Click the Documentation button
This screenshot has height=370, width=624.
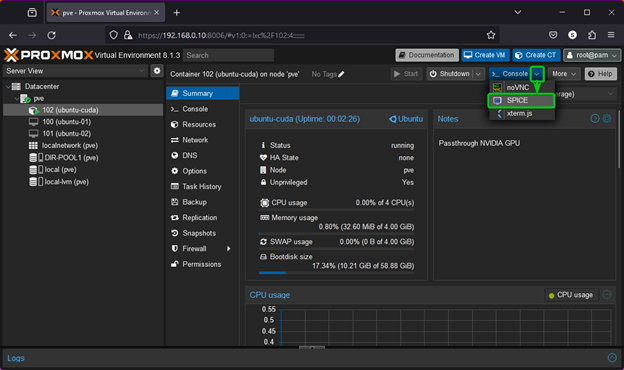(427, 55)
